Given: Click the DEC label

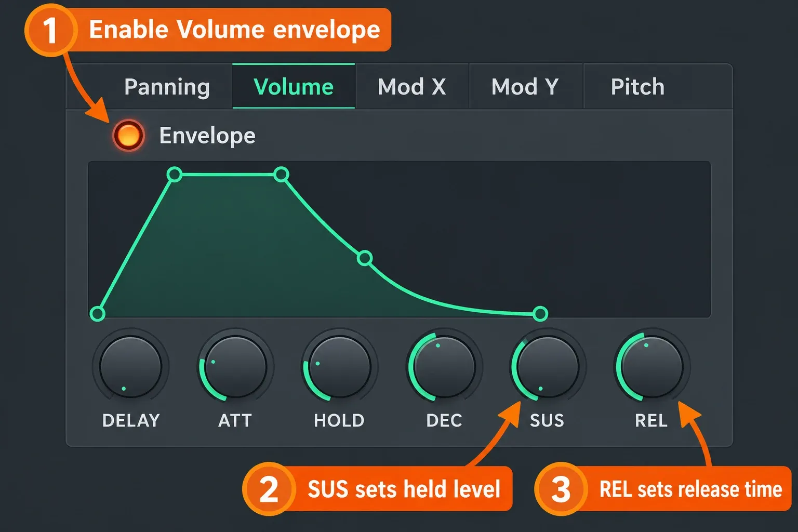Looking at the screenshot, I should coord(444,420).
